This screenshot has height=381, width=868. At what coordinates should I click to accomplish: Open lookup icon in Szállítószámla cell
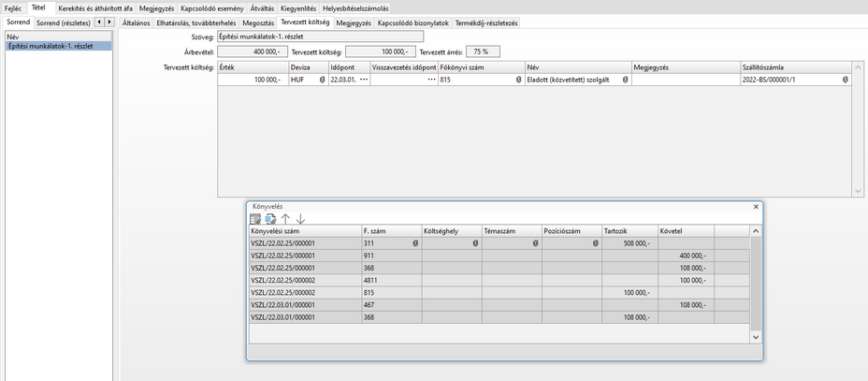[x=846, y=81]
